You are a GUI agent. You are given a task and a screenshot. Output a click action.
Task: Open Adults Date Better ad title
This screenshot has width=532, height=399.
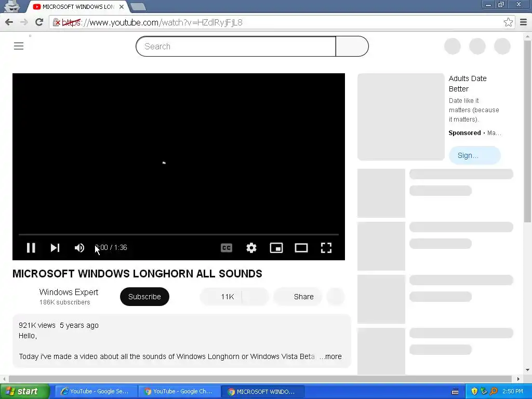tap(468, 84)
